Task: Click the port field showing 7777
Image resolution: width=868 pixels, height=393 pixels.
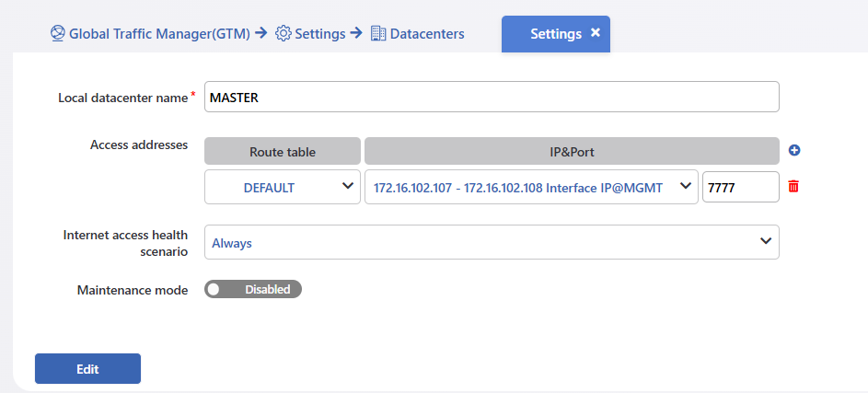Action: pos(741,187)
